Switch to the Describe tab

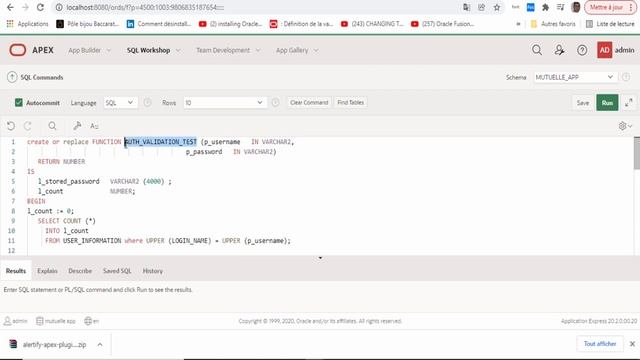point(80,271)
